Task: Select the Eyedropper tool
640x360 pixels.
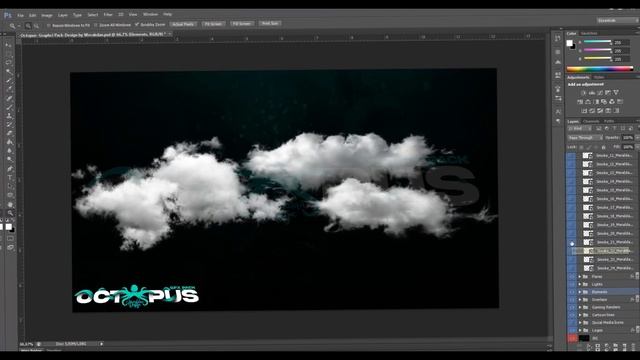Action: click(x=9, y=89)
